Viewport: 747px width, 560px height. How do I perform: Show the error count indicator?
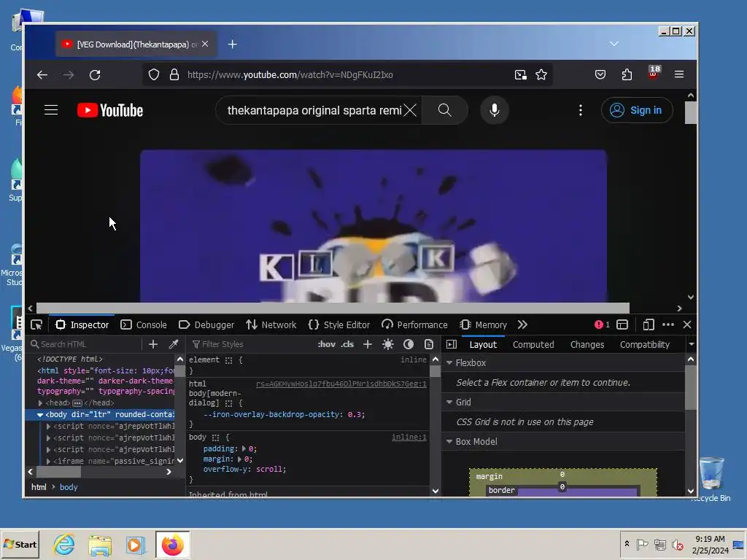tap(602, 324)
